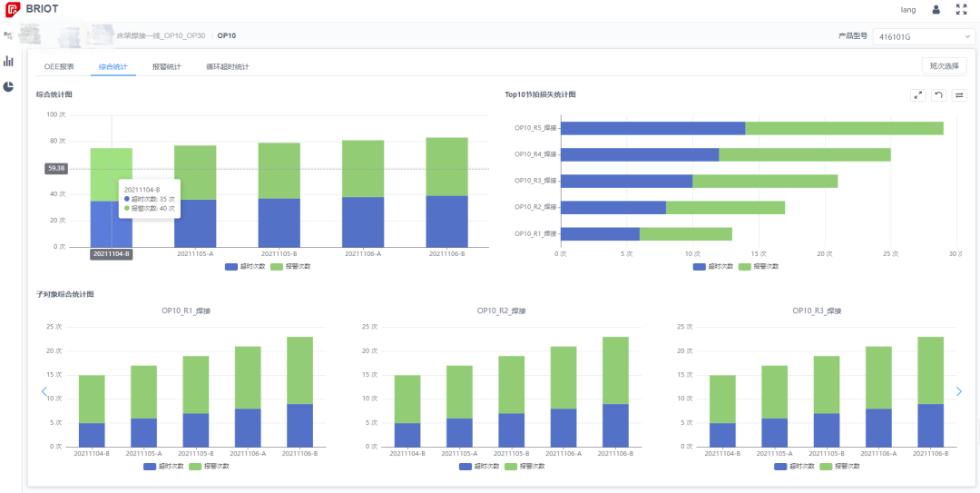The height and width of the screenshot is (493, 980).
Task: Open the tree structure sidebar icon
Action: tap(8, 35)
